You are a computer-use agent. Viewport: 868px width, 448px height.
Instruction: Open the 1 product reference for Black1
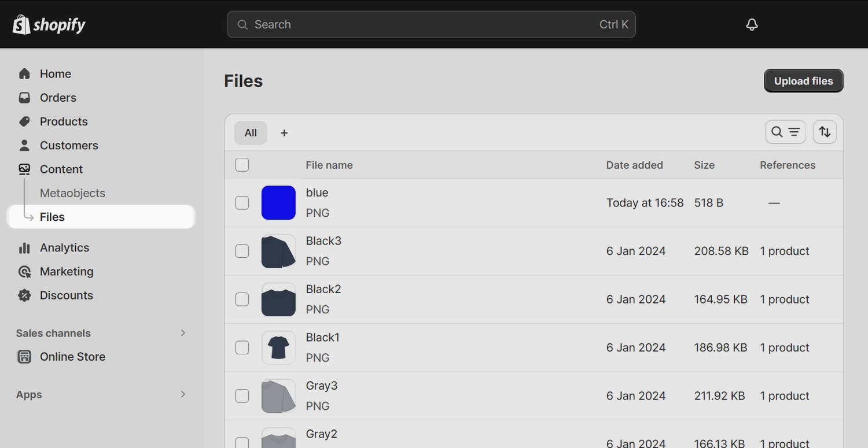(785, 347)
